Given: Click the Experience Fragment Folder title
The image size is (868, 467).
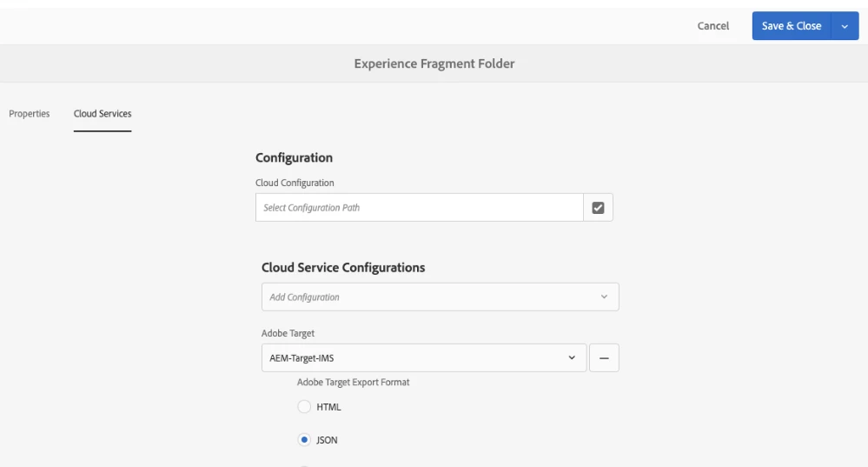Looking at the screenshot, I should 435,63.
